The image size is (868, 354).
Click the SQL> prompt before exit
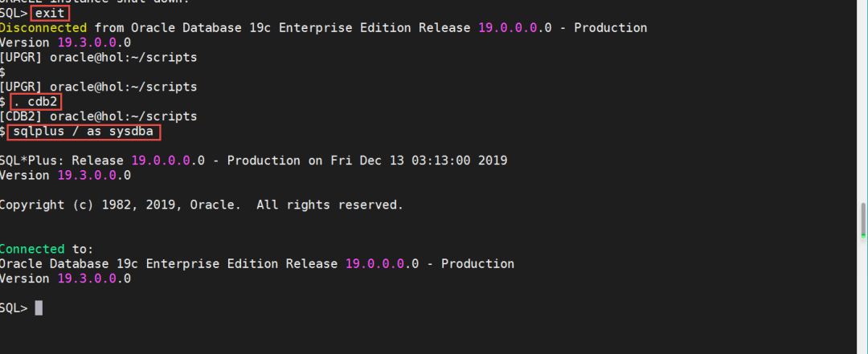[x=14, y=14]
